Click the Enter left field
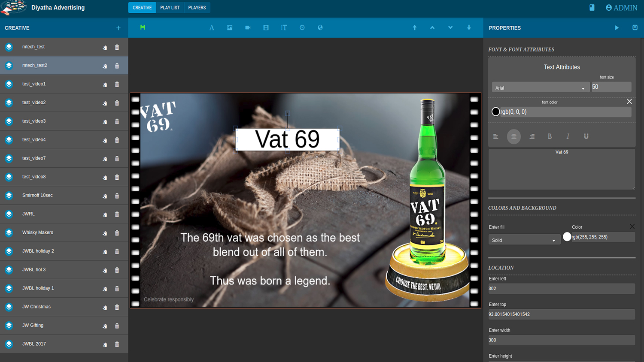 (x=562, y=289)
